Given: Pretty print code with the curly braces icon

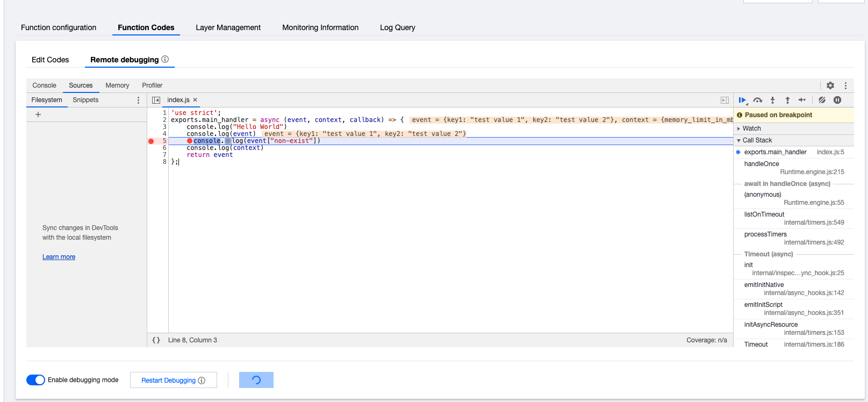Looking at the screenshot, I should [156, 340].
